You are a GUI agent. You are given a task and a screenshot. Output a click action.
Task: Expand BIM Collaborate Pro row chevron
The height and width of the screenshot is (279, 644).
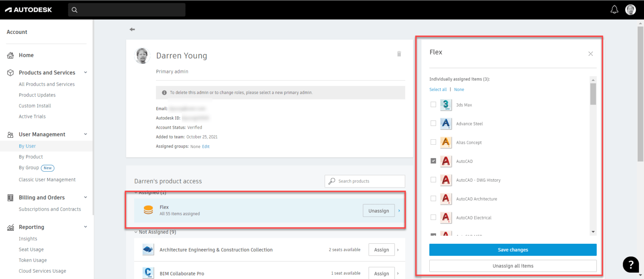pyautogui.click(x=398, y=274)
